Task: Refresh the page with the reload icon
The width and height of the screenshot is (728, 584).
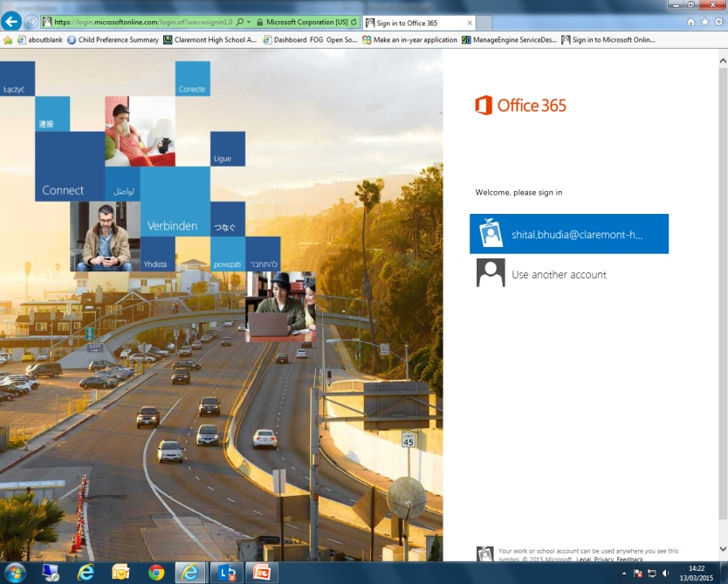Action: click(x=354, y=22)
